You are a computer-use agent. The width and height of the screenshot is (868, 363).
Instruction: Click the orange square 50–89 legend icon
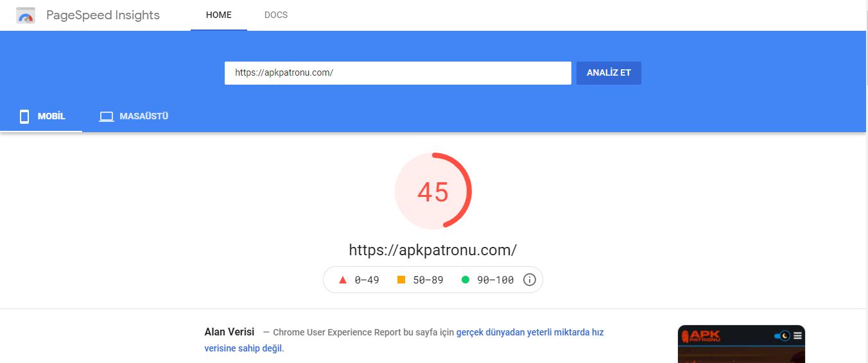401,280
